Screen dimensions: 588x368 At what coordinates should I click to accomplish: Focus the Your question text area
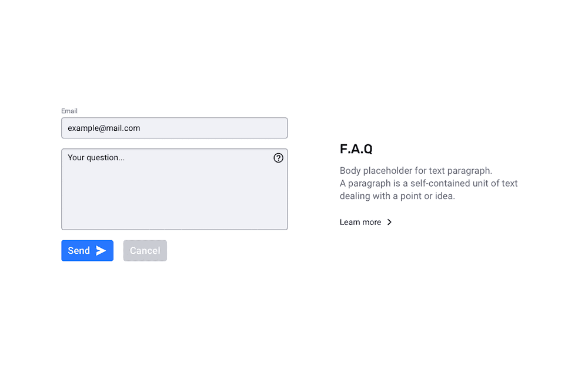[175, 189]
